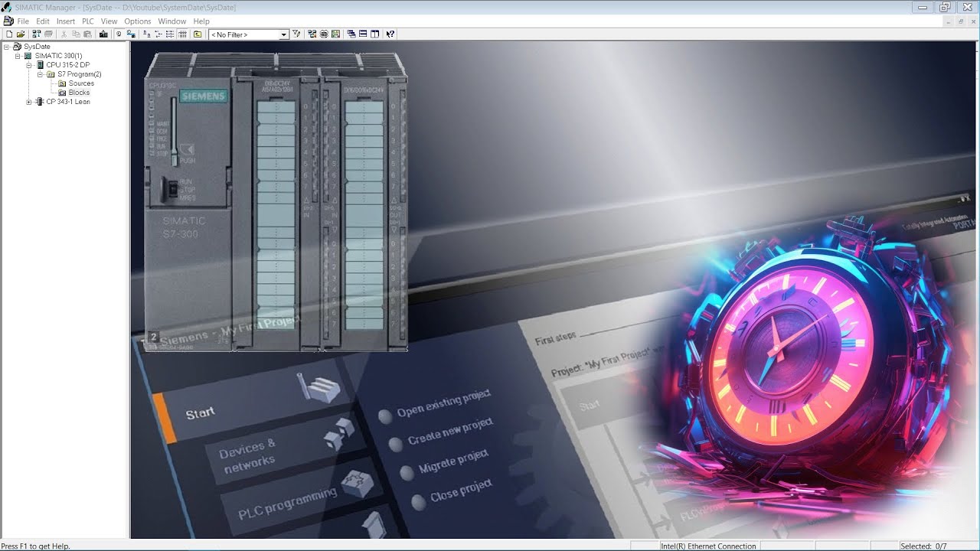Select the Blocks folder

pyautogui.click(x=79, y=93)
